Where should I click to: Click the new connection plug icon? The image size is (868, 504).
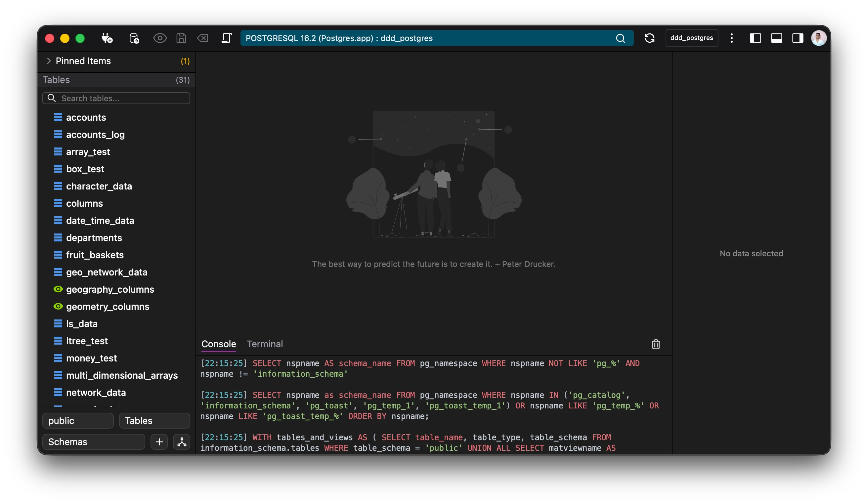107,38
